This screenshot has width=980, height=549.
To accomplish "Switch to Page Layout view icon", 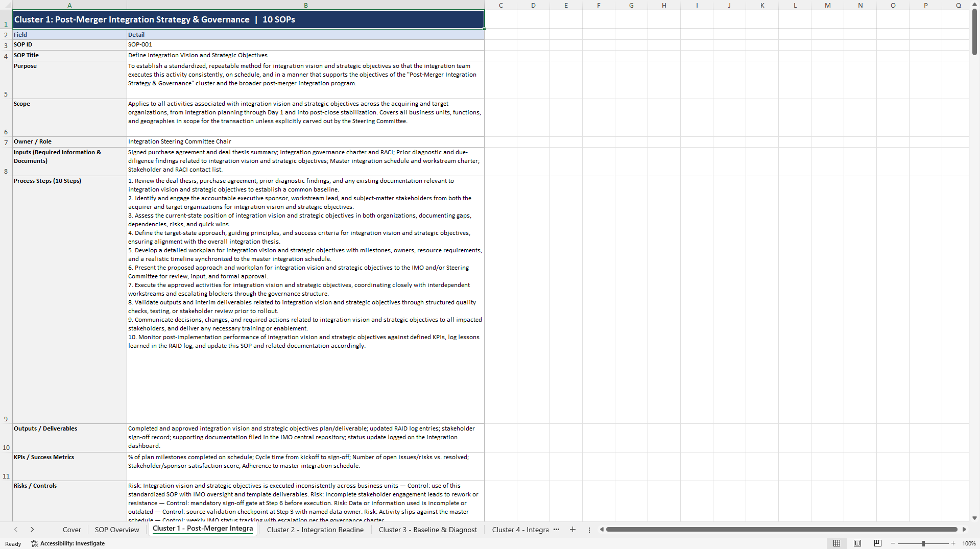I will point(857,543).
